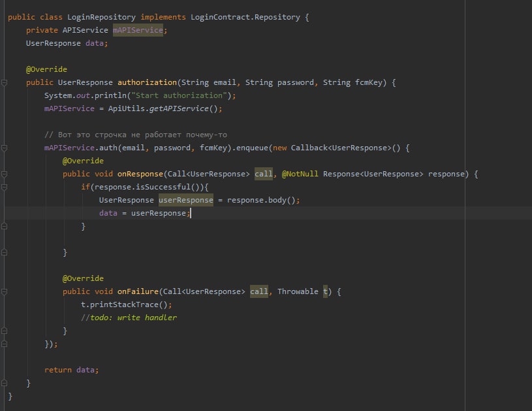Click highlighted mAPIService in private field declaration

point(138,30)
